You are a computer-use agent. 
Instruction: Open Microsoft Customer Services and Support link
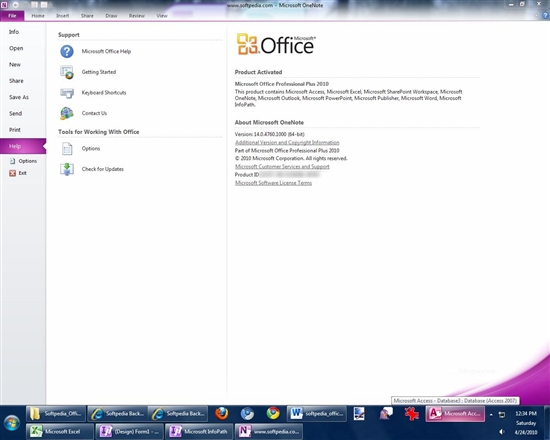(282, 167)
